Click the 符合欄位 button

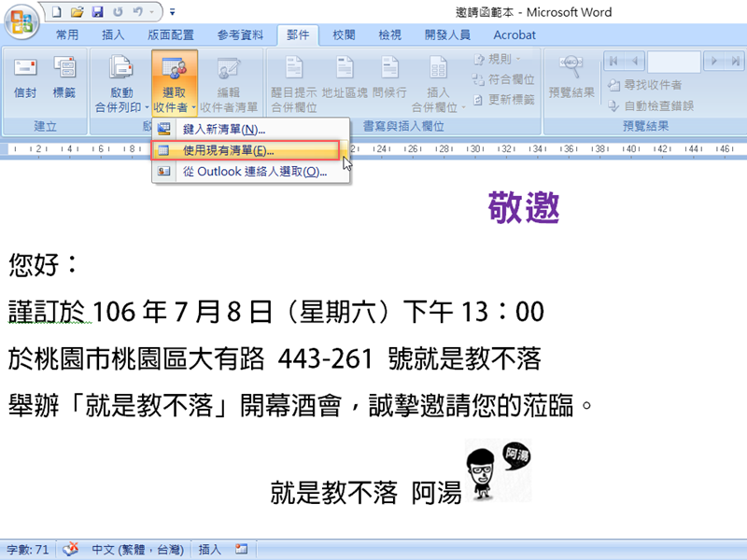[x=503, y=79]
